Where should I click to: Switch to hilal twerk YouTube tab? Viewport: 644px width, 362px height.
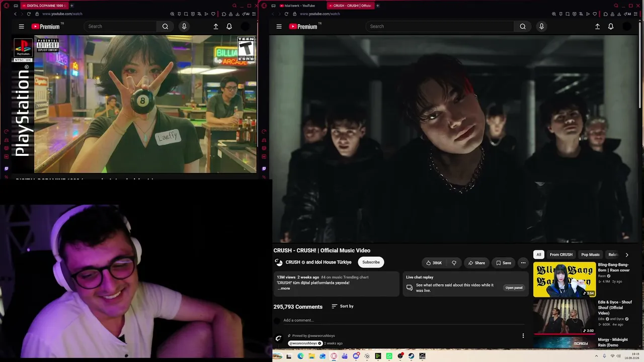pyautogui.click(x=299, y=6)
